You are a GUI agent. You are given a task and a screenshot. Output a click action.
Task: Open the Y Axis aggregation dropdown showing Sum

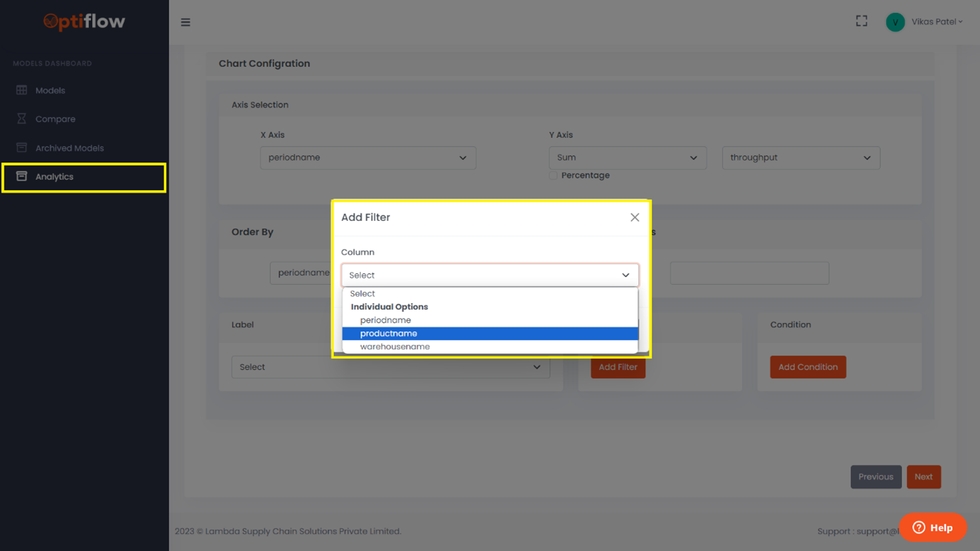(x=627, y=158)
